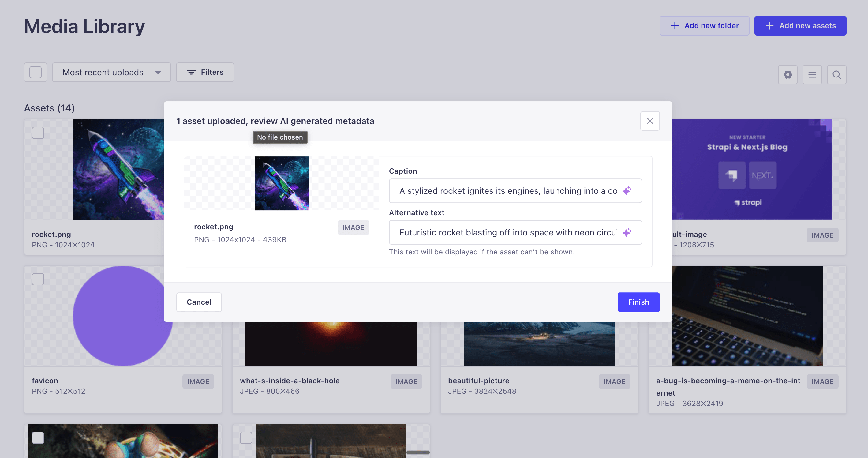Click the Caption text field

[x=515, y=191]
